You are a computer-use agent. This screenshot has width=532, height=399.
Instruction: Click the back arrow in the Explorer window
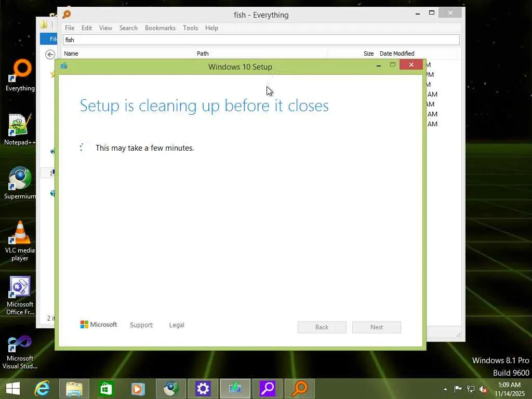50,54
